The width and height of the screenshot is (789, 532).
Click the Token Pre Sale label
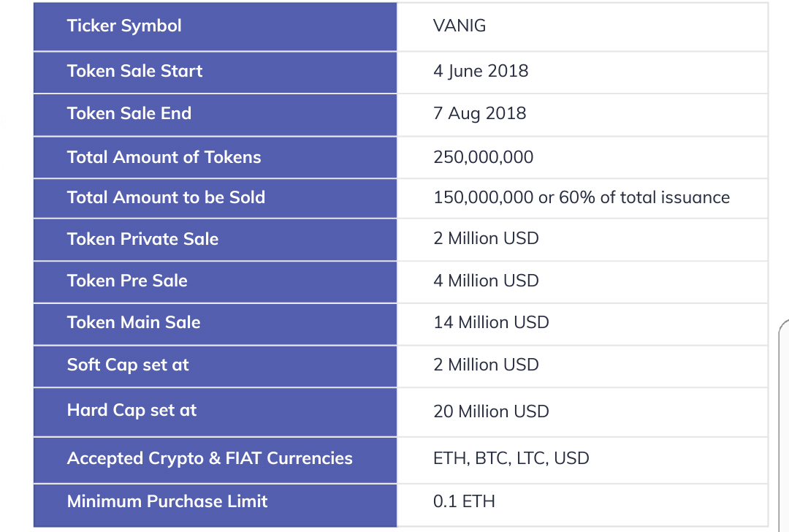(x=127, y=281)
